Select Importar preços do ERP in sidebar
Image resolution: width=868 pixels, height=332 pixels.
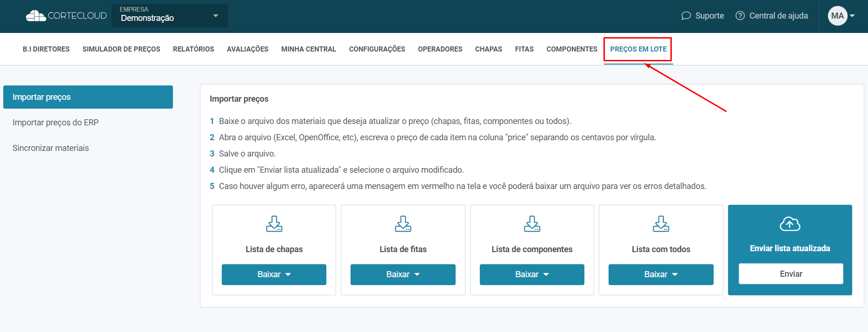click(56, 123)
